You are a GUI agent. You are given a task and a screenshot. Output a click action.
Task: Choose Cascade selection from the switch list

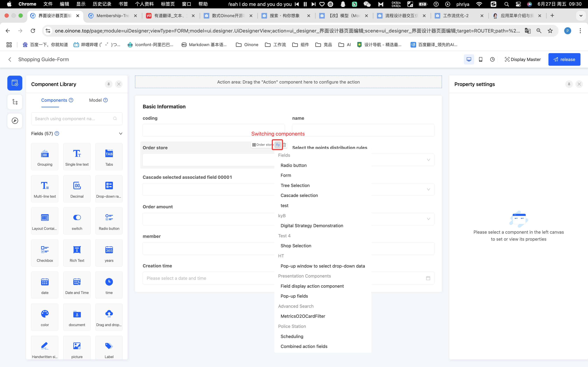tap(299, 195)
